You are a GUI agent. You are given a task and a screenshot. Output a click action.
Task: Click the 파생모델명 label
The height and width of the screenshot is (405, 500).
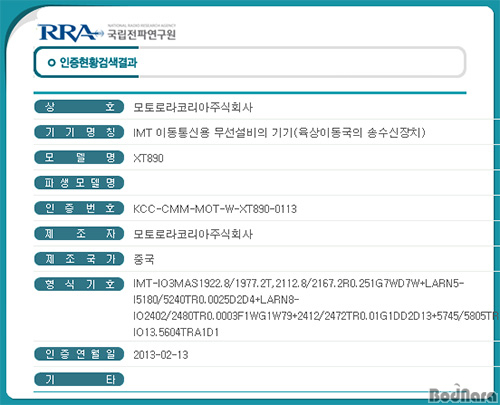click(79, 183)
